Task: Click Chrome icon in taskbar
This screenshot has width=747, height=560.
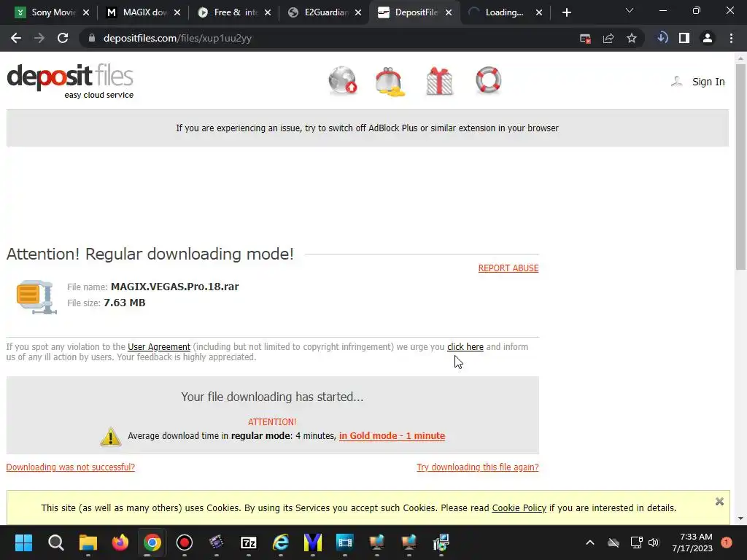Action: point(152,542)
